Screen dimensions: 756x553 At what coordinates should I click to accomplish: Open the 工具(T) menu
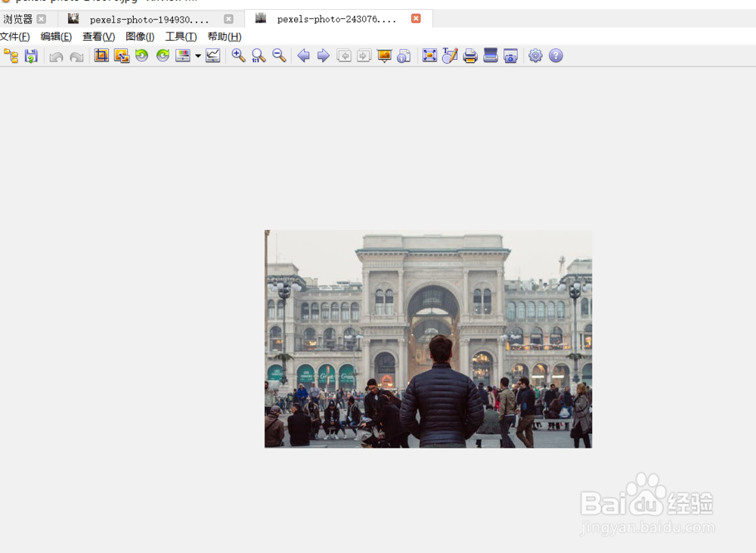click(181, 36)
